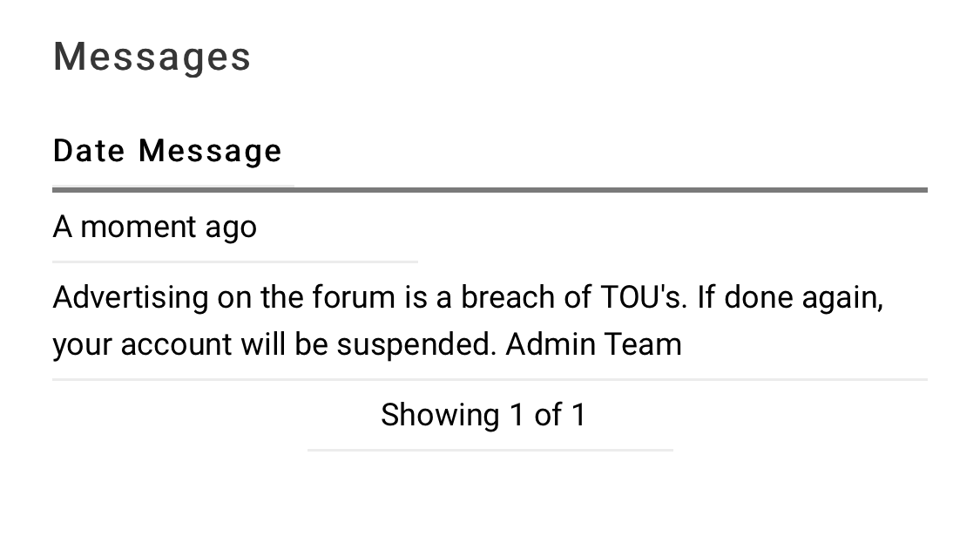Click the 'Admin Team' signature
The width and height of the screenshot is (980, 557).
pyautogui.click(x=593, y=344)
